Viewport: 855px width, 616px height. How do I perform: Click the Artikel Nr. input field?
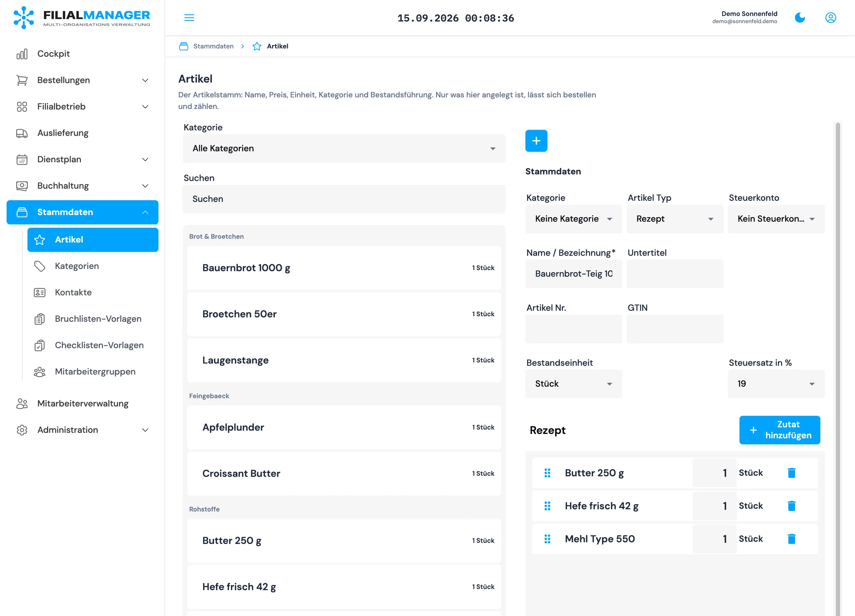tap(574, 329)
